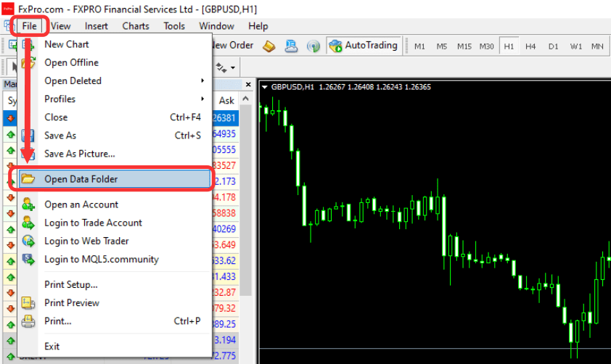
Task: Click the Ask price ending 64935
Action: (x=224, y=133)
